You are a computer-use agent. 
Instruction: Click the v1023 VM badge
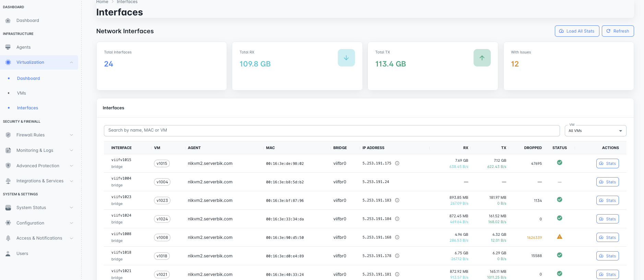162,200
